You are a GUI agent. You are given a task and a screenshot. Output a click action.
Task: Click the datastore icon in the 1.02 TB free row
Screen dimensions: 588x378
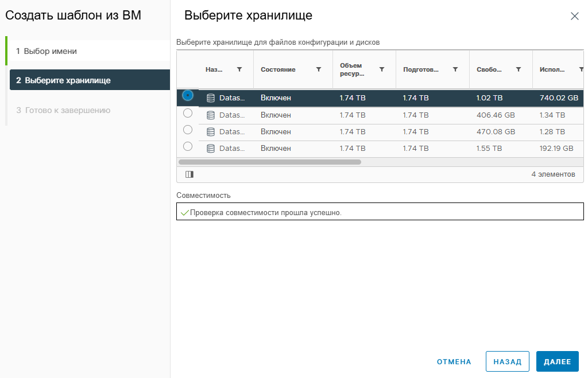coord(211,98)
